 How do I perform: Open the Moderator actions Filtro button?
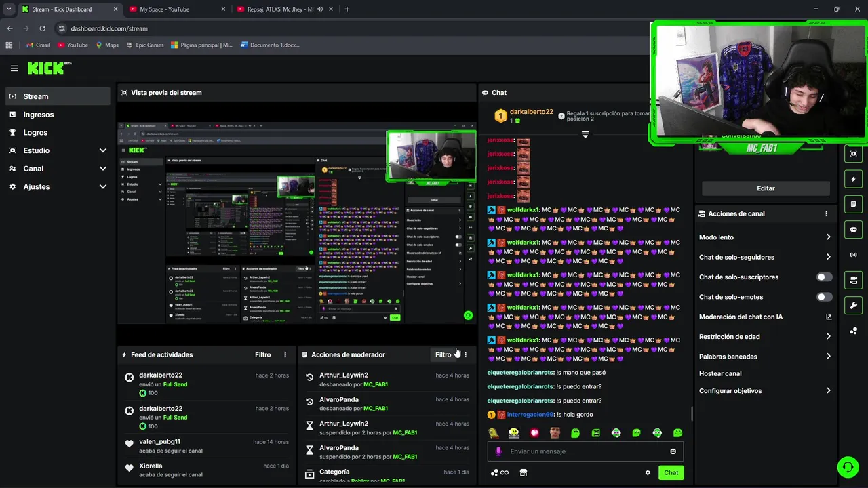(444, 355)
